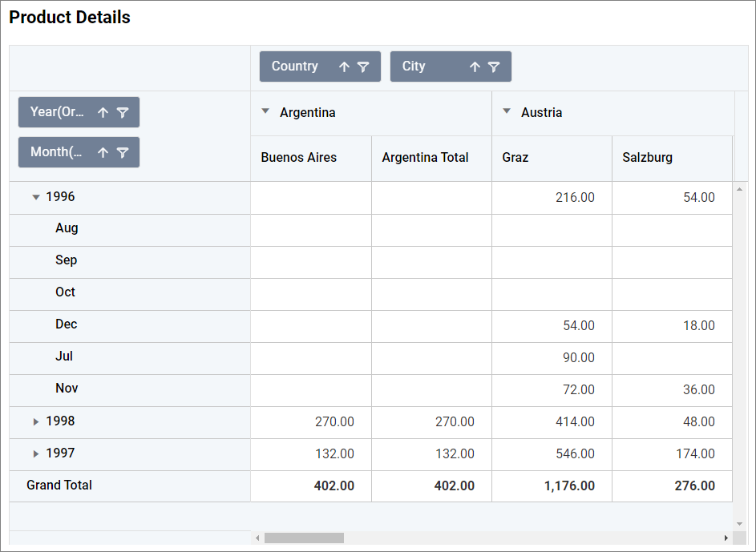Open the filter on the Year field
The height and width of the screenshot is (552, 756).
coord(123,113)
